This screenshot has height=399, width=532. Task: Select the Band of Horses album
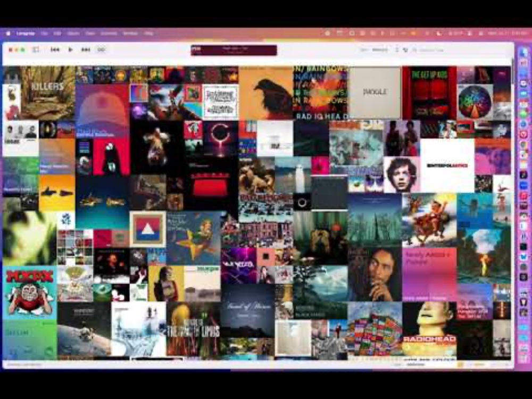247,311
